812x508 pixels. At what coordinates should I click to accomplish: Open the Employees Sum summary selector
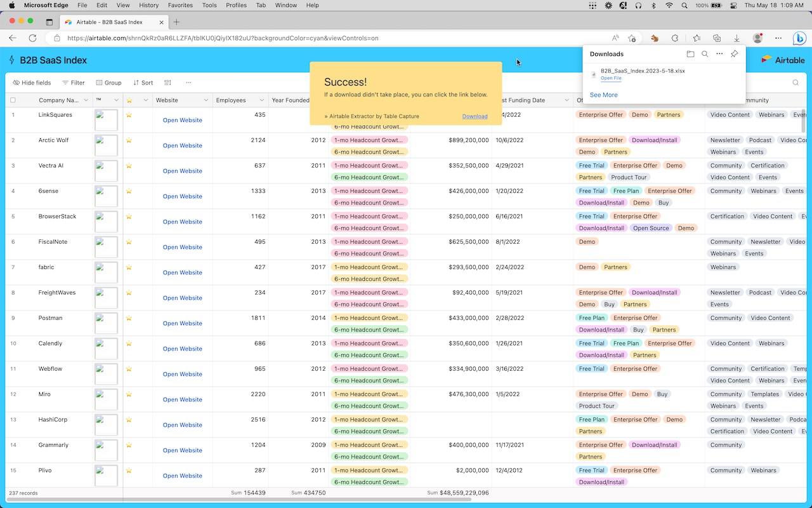(x=248, y=493)
